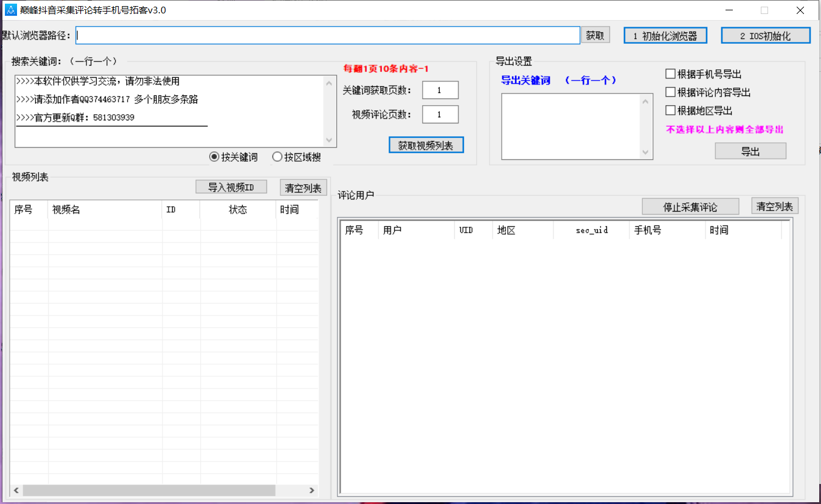
Task: Click the 2 IOS初始化 button
Action: pos(766,36)
